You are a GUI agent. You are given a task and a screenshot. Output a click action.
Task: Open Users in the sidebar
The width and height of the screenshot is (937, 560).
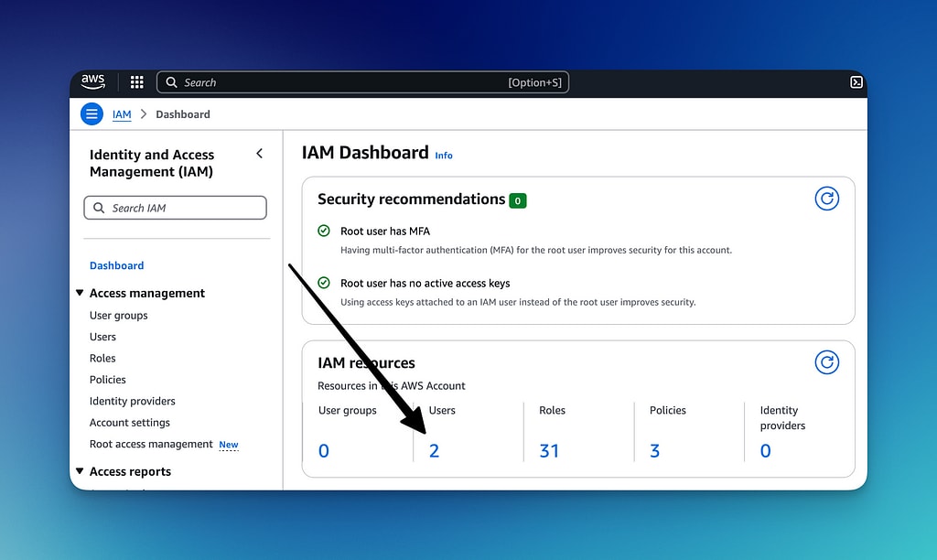[x=102, y=337]
